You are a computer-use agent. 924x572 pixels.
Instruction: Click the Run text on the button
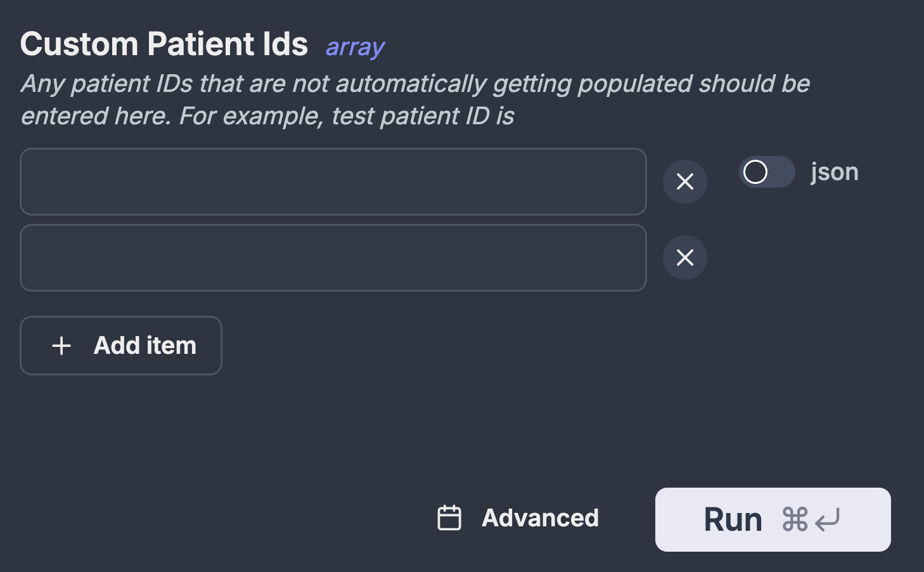click(x=733, y=520)
